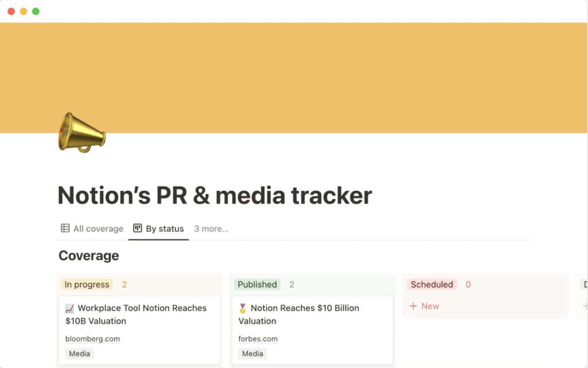The height and width of the screenshot is (368, 588).
Task: Expand the "3 more..." views list
Action: [211, 228]
